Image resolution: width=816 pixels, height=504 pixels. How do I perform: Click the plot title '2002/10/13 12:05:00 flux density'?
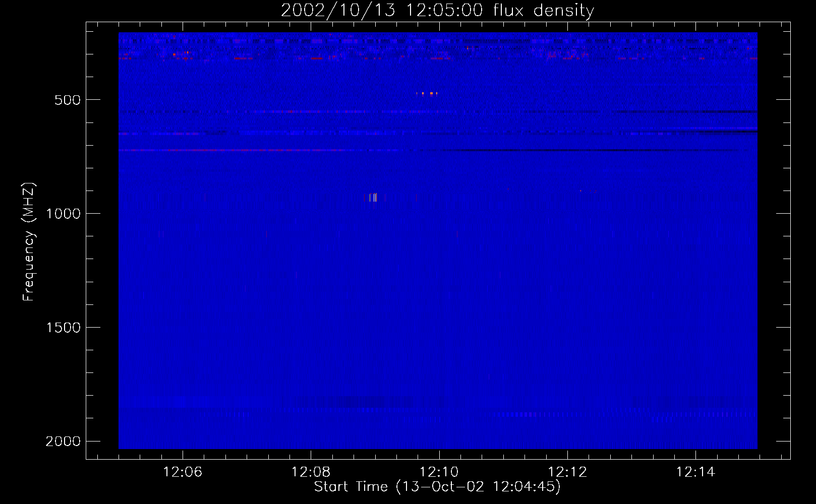pyautogui.click(x=437, y=11)
